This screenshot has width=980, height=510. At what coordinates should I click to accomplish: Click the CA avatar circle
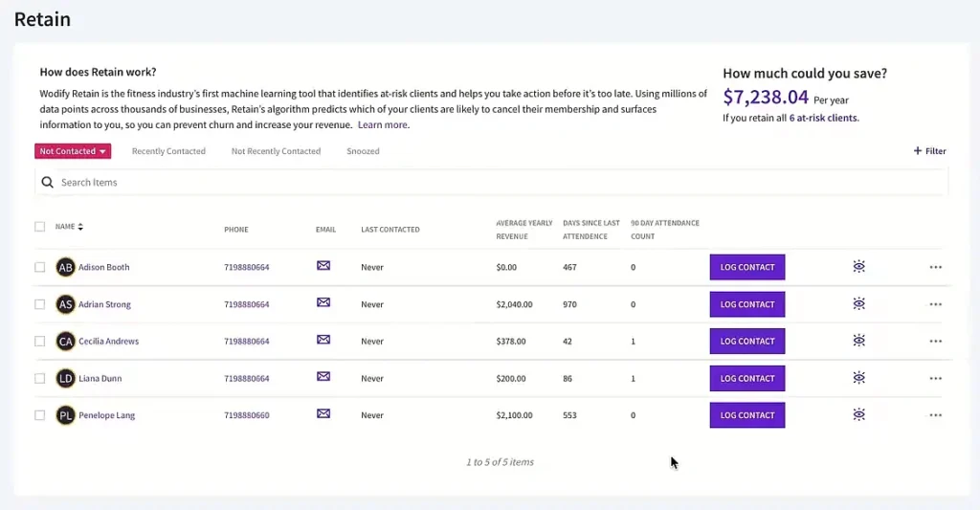66,342
